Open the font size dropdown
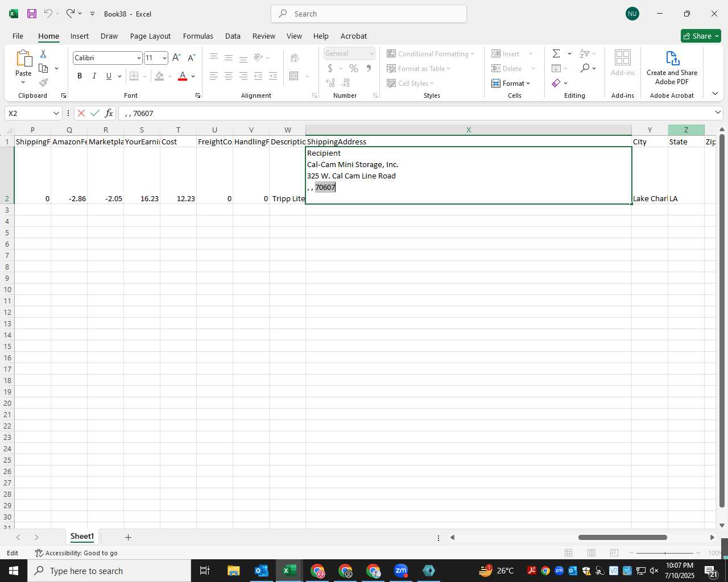Screen dimensions: 728x582 pos(164,58)
